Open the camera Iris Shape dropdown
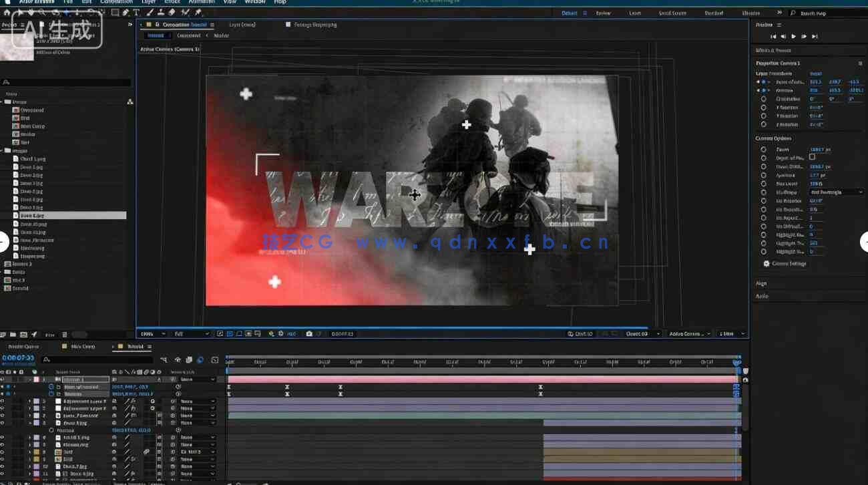 pyautogui.click(x=836, y=192)
